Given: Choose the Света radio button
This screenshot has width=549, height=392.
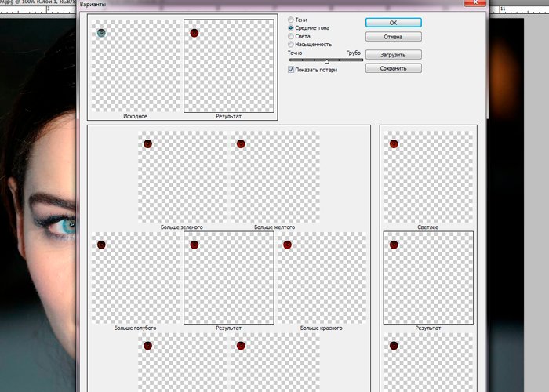Looking at the screenshot, I should (x=292, y=36).
